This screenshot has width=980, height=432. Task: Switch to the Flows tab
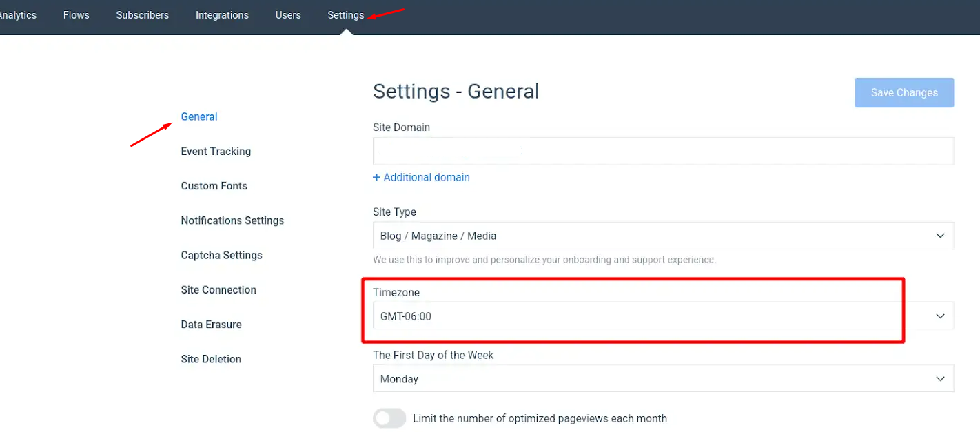pyautogui.click(x=76, y=15)
